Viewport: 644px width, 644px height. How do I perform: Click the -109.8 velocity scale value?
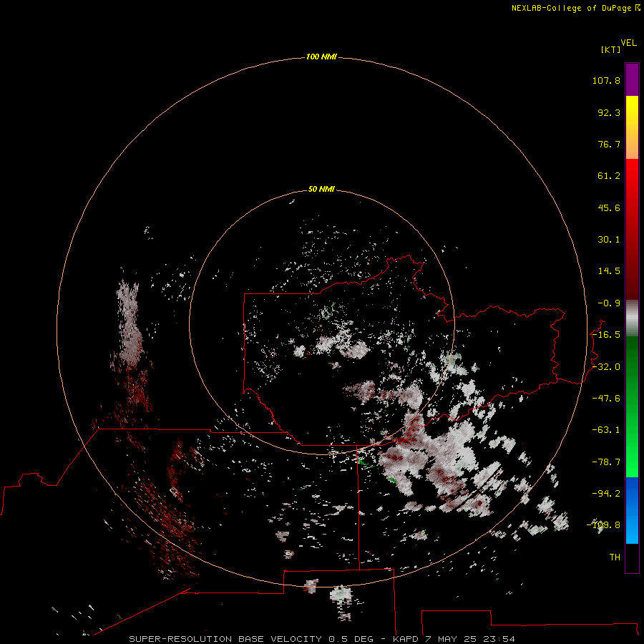coord(604,525)
